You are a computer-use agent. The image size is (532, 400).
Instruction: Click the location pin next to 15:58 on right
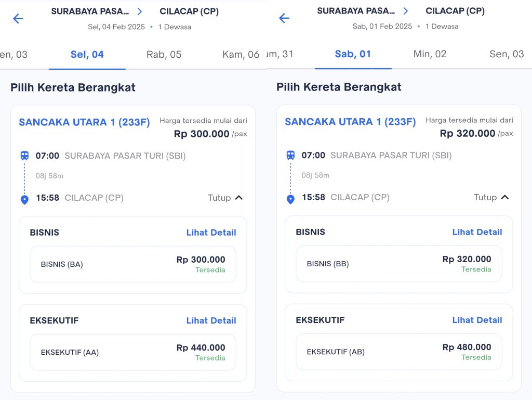(290, 197)
